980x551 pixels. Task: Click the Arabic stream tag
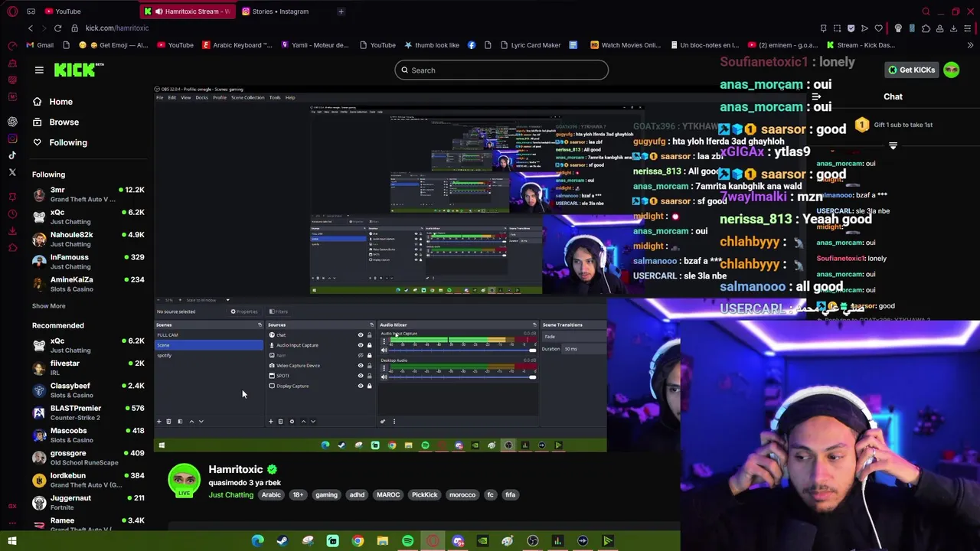coord(271,495)
